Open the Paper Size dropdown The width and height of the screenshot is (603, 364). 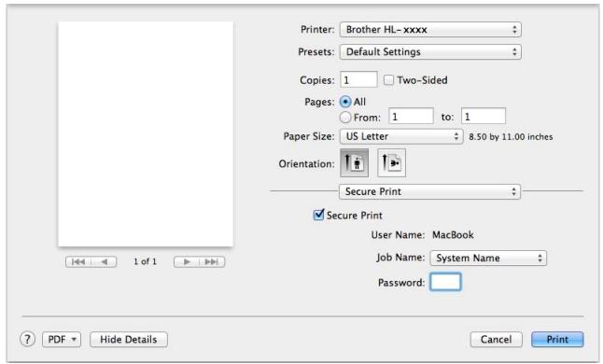click(x=401, y=136)
